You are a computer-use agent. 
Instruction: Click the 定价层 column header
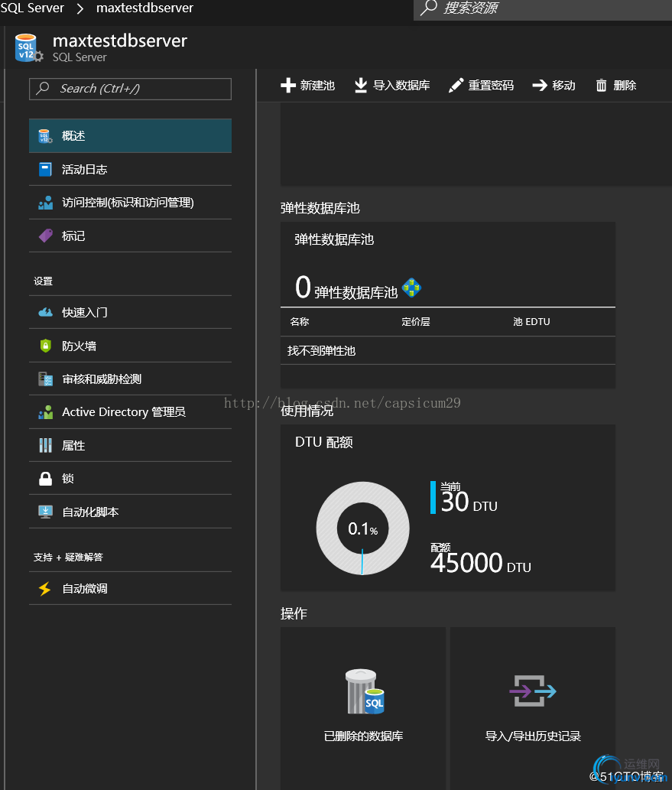416,321
